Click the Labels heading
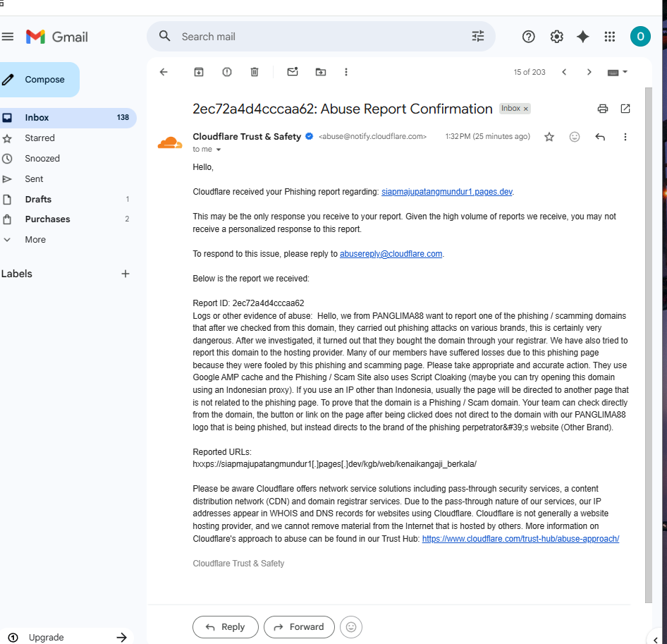The width and height of the screenshot is (667, 644). pyautogui.click(x=17, y=274)
